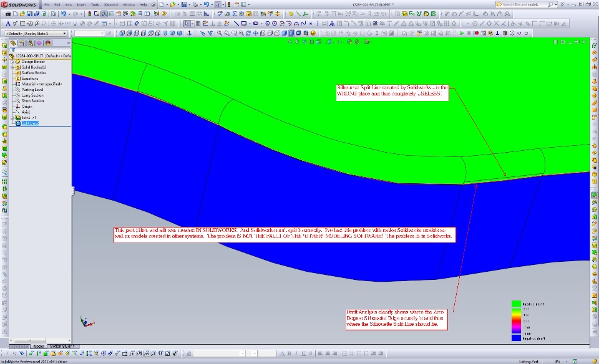Select Equations in the feature tree
This screenshot has width=599, height=364.
30,78
